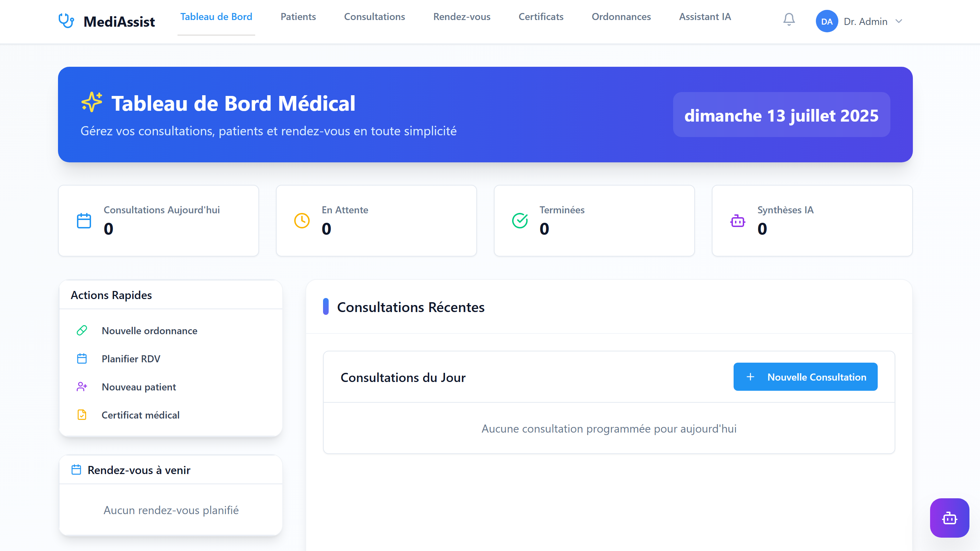Click the pill icon beside Nouvelle ordonnance
Viewport: 980px width, 551px height.
[x=82, y=330]
